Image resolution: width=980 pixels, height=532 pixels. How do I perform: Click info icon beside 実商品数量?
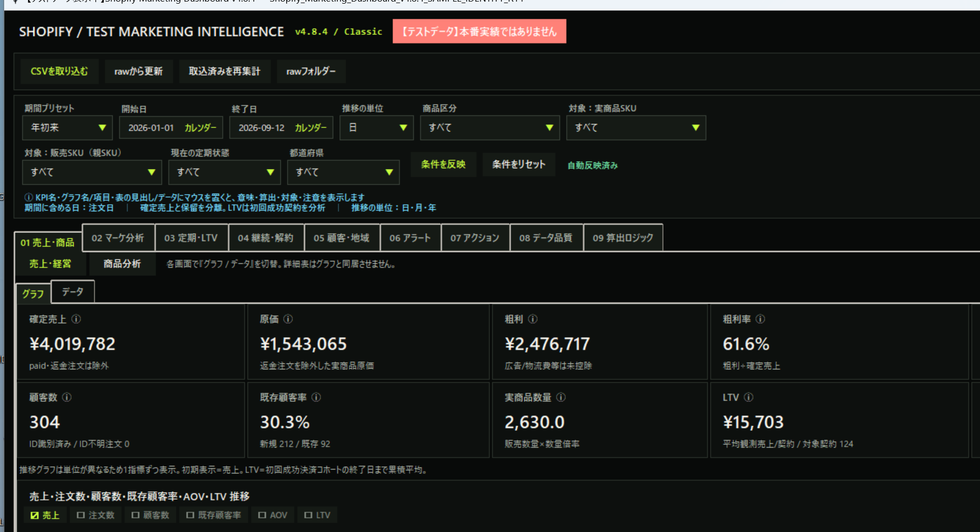[561, 397]
